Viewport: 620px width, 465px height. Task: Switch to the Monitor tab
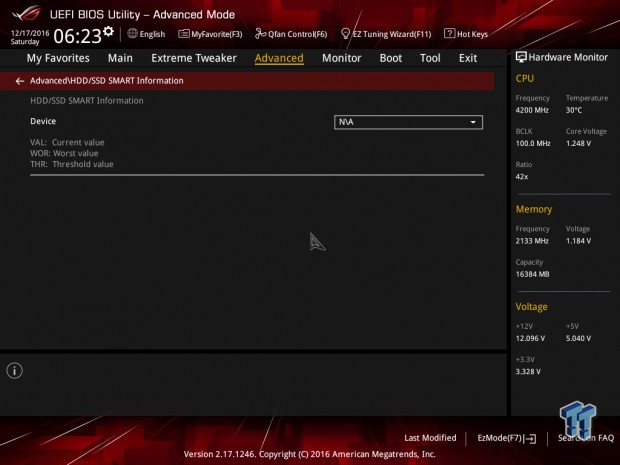(x=342, y=58)
